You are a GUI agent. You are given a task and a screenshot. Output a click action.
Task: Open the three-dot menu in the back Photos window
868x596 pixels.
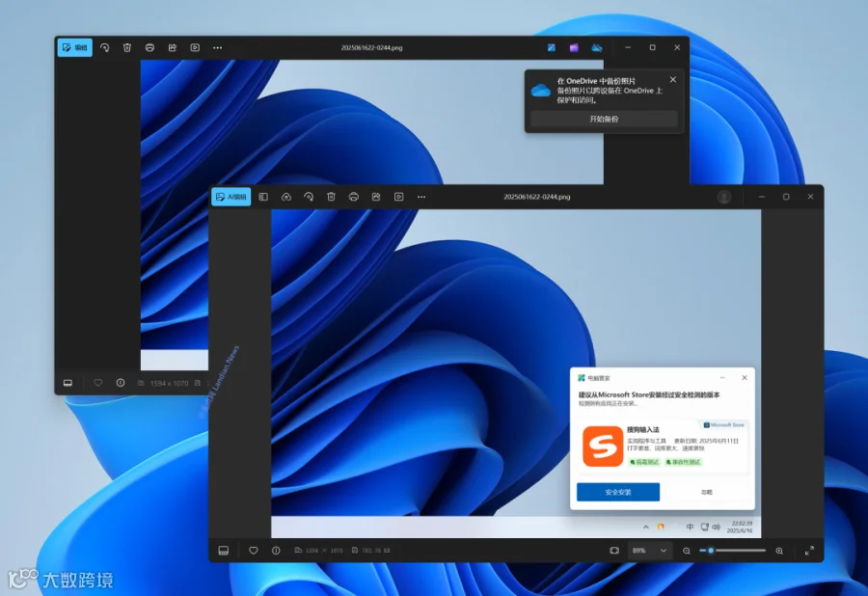[x=218, y=47]
